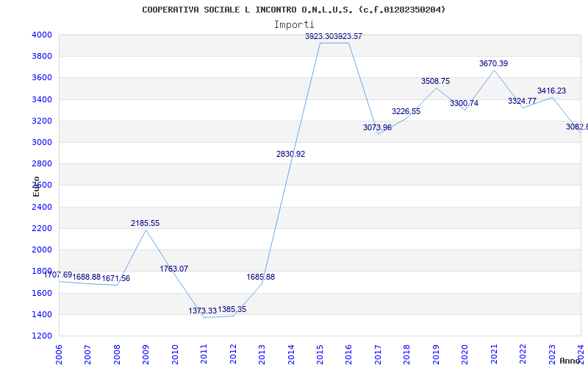Click data label 3670.39
The width and height of the screenshot is (588, 368).
tap(493, 64)
